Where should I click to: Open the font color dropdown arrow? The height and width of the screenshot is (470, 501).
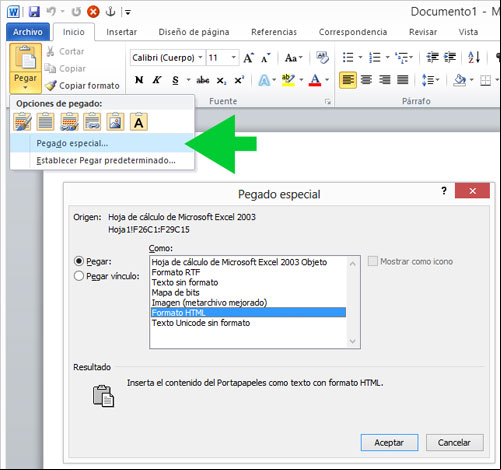point(327,80)
